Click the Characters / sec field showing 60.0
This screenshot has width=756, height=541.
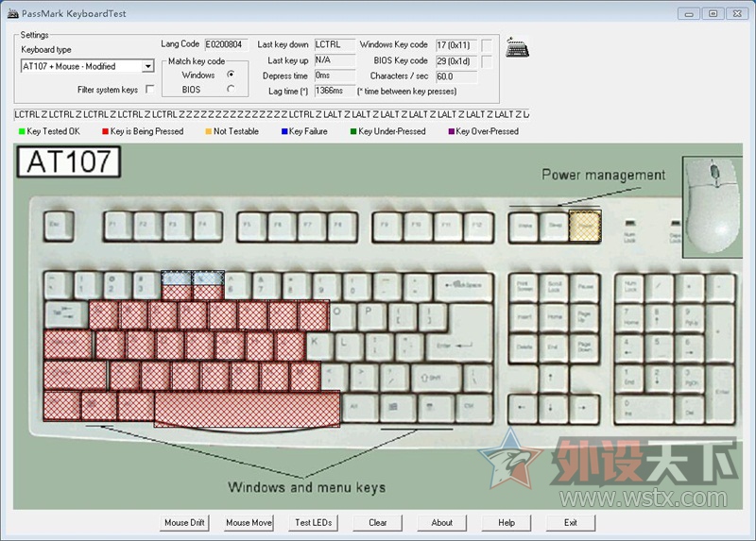456,76
